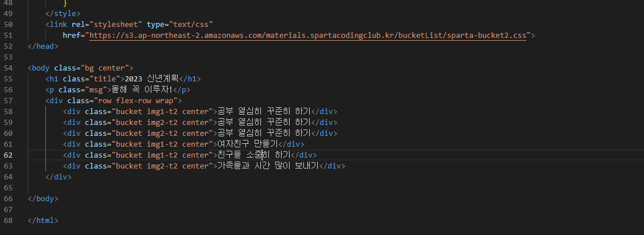Viewport: 644px width, 235px height.
Task: Click 공부 열심히 꾸준히 하기 text on line 60
Action: [x=264, y=134]
